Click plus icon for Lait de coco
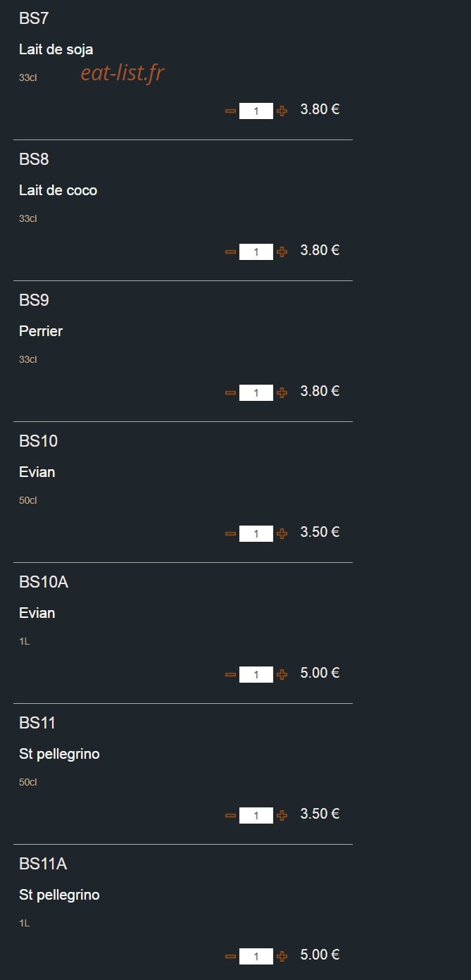Screen dimensions: 471x980 [282, 252]
